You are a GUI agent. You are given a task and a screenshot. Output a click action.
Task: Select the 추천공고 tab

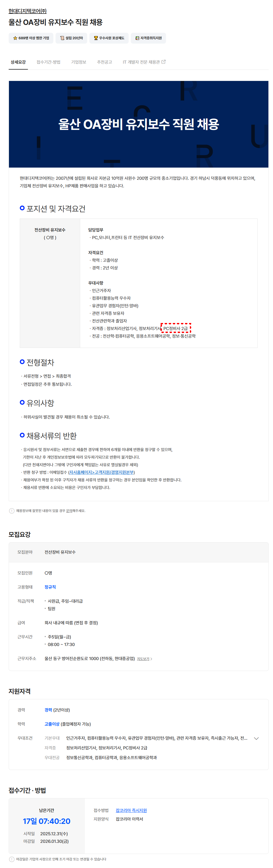[x=105, y=62]
